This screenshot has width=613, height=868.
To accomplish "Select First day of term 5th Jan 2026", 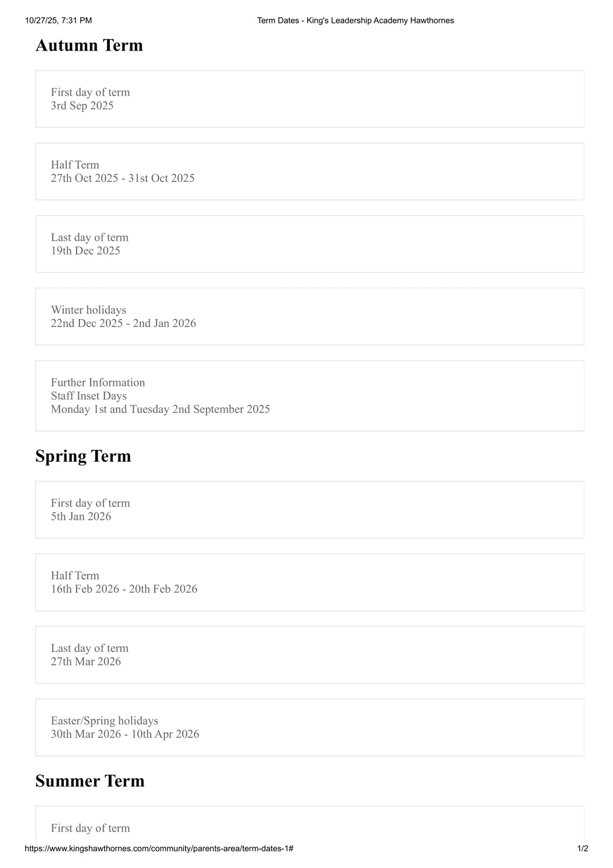I will [310, 510].
